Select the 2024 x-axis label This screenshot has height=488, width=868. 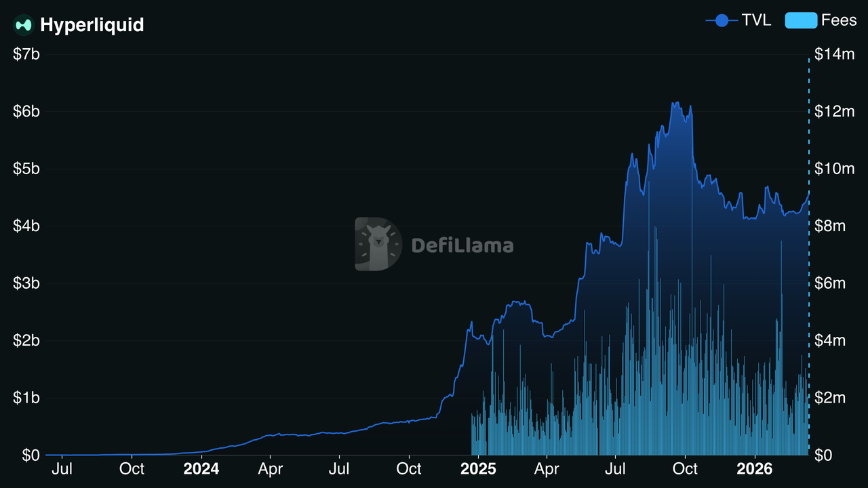click(x=201, y=469)
